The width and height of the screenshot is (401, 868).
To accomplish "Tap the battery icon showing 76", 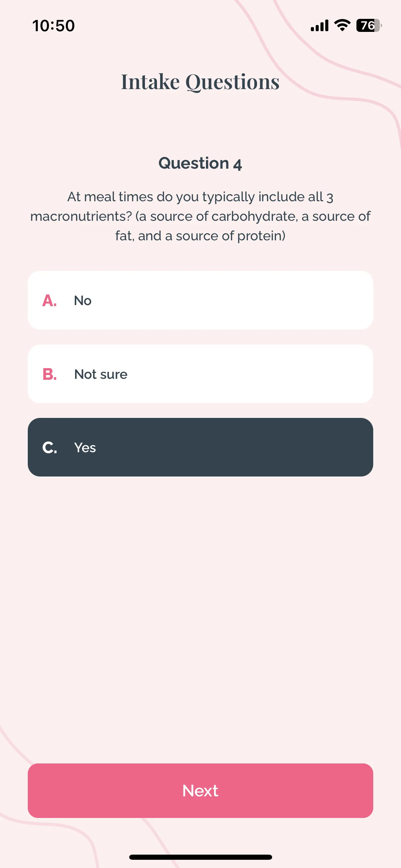I will (369, 25).
